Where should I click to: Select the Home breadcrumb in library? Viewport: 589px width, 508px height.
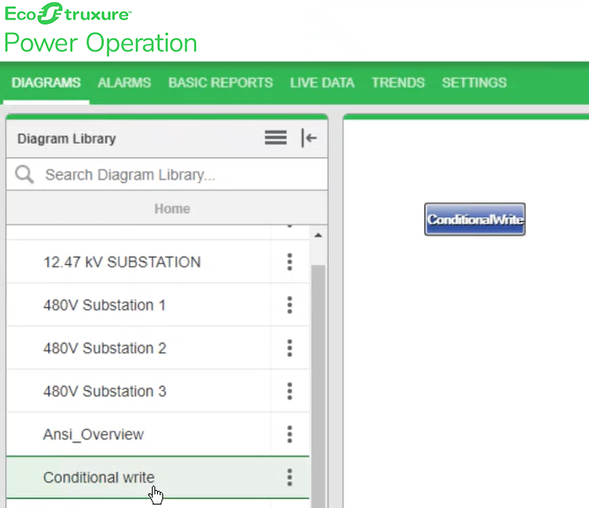[172, 209]
